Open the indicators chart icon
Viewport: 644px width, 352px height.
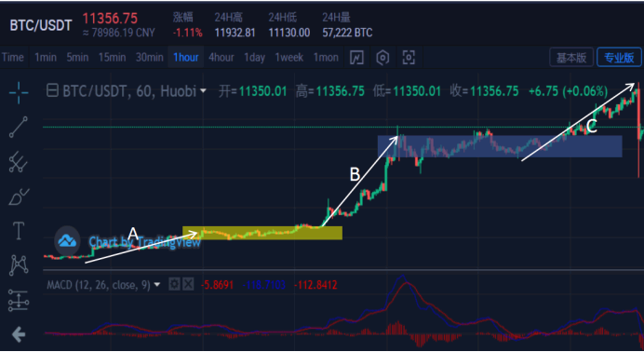click(356, 58)
